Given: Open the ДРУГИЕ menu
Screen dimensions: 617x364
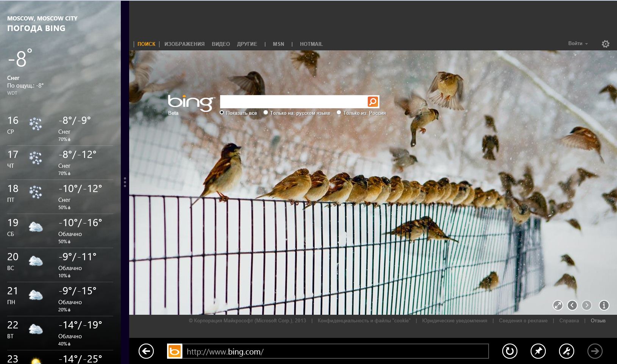Looking at the screenshot, I should 247,44.
